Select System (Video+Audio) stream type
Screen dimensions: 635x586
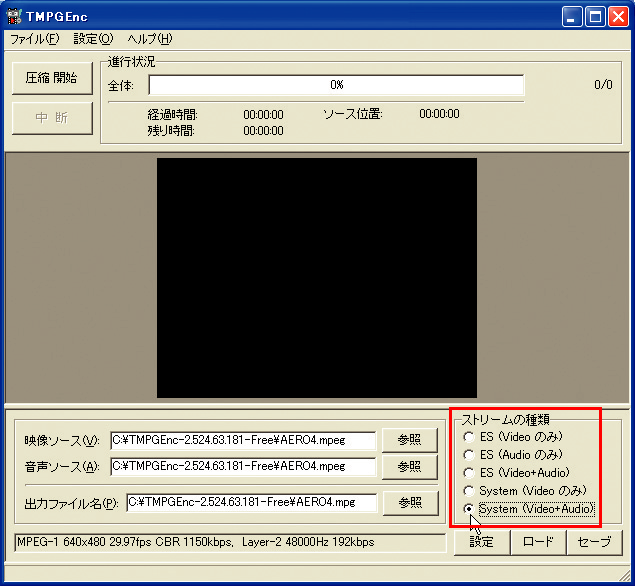click(529, 509)
